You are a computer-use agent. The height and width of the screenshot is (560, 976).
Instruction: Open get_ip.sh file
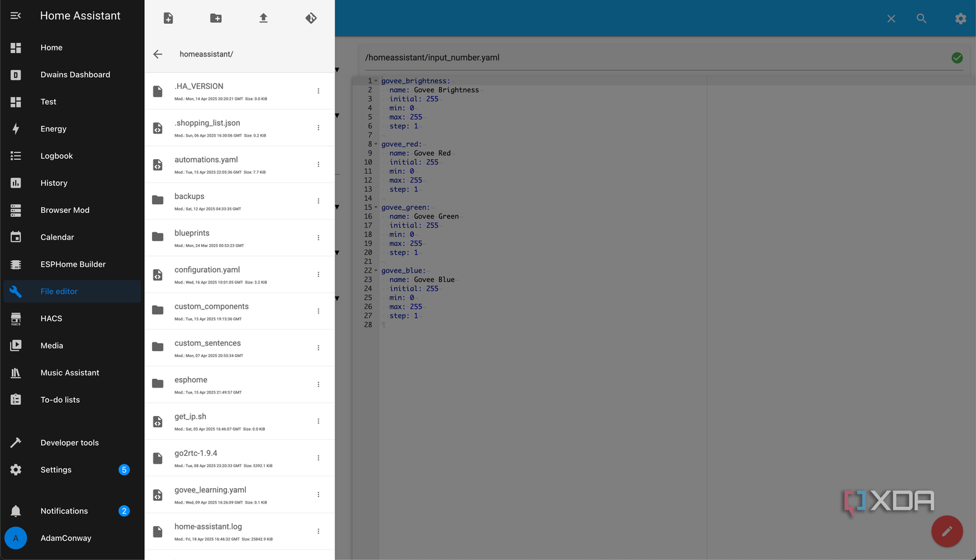click(x=240, y=421)
